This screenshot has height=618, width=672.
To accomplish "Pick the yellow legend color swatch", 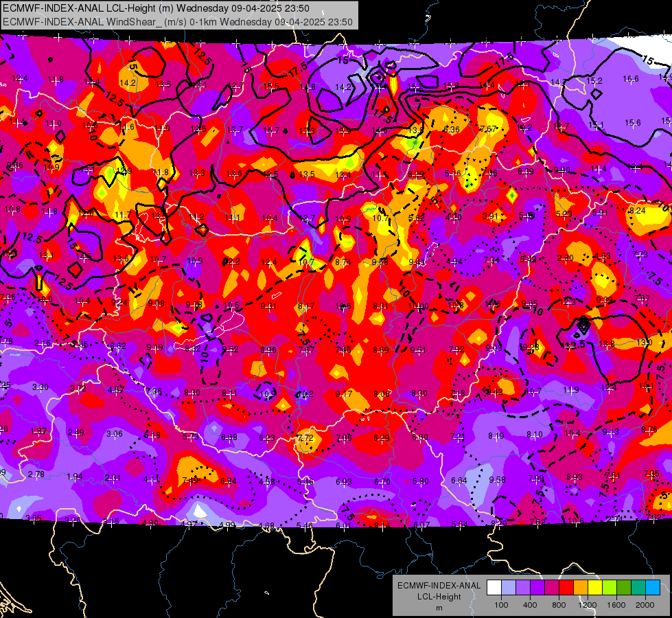I will (x=595, y=587).
